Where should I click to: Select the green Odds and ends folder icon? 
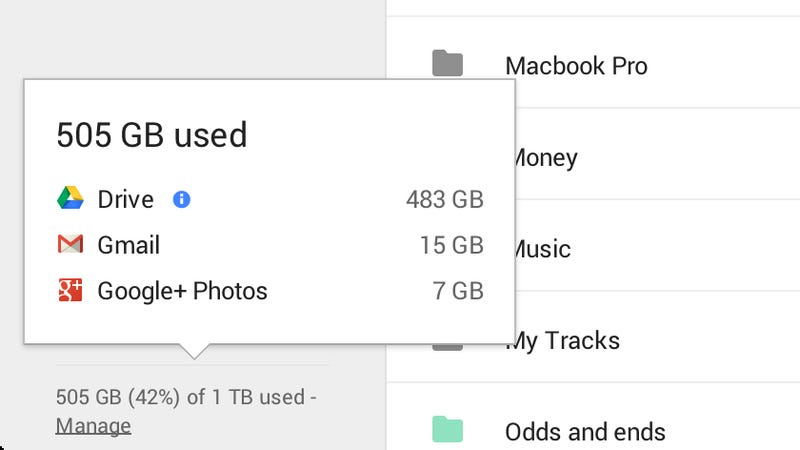pos(447,429)
